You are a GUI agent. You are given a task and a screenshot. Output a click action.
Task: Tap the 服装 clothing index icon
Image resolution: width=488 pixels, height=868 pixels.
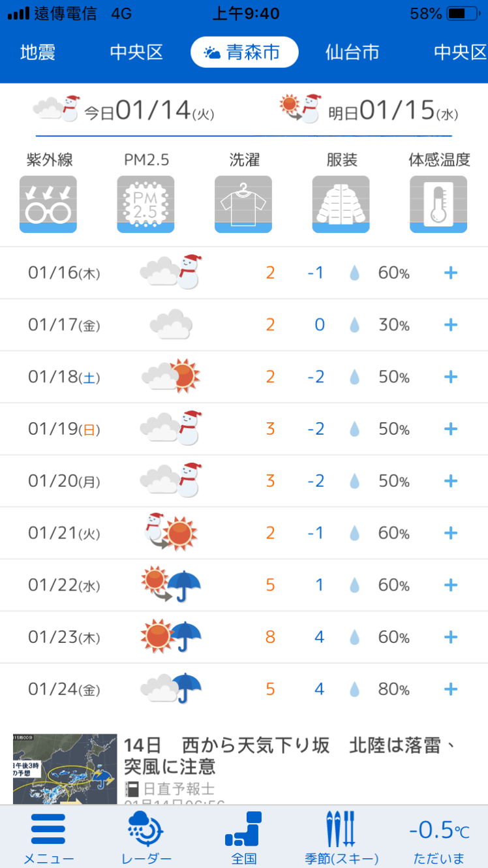coord(341,204)
